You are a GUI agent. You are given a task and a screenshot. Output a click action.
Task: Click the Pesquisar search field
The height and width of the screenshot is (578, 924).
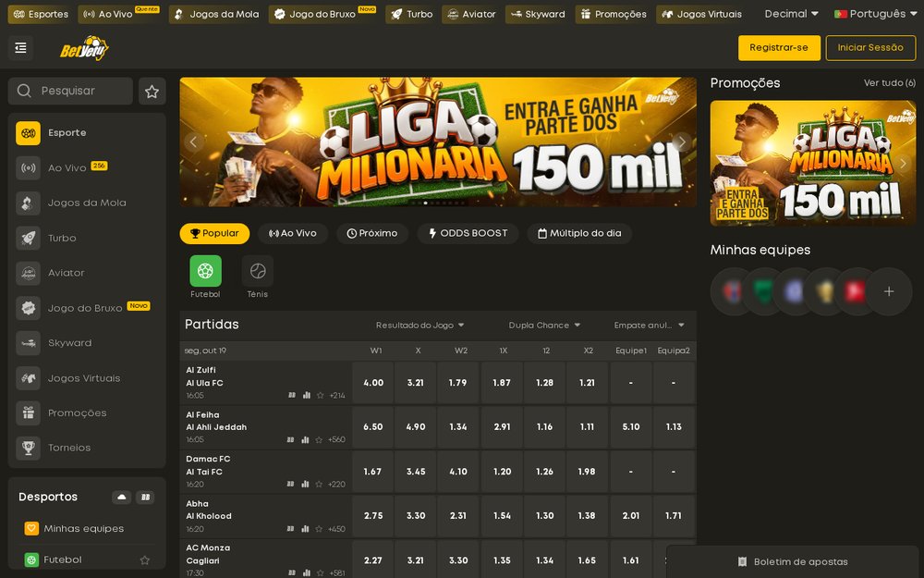pyautogui.click(x=71, y=92)
